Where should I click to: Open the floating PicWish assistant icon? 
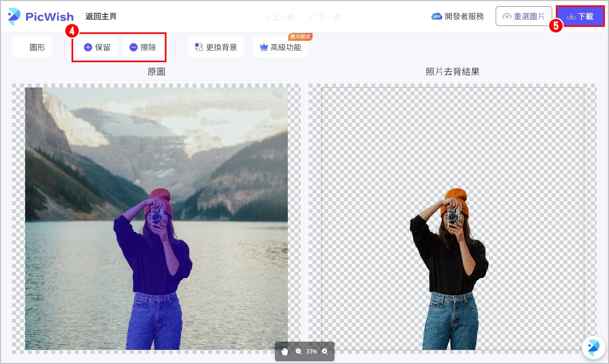[x=593, y=347]
